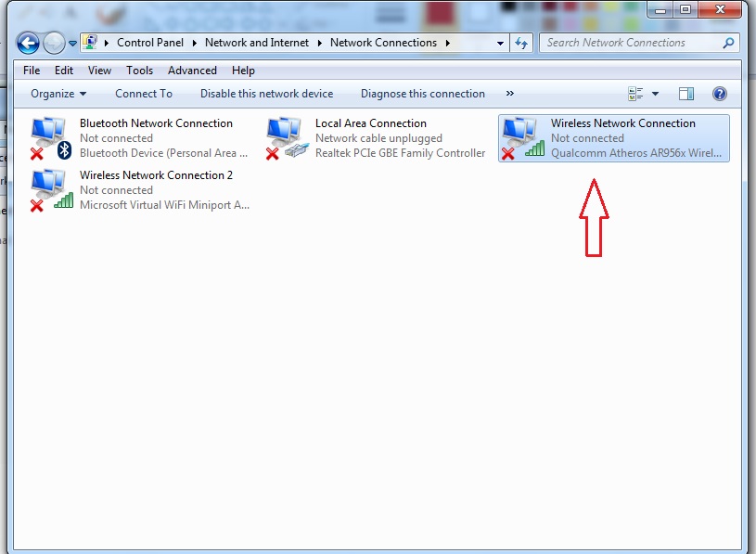Select Wireless Network Connection 2 icon
756x554 pixels.
[x=51, y=190]
